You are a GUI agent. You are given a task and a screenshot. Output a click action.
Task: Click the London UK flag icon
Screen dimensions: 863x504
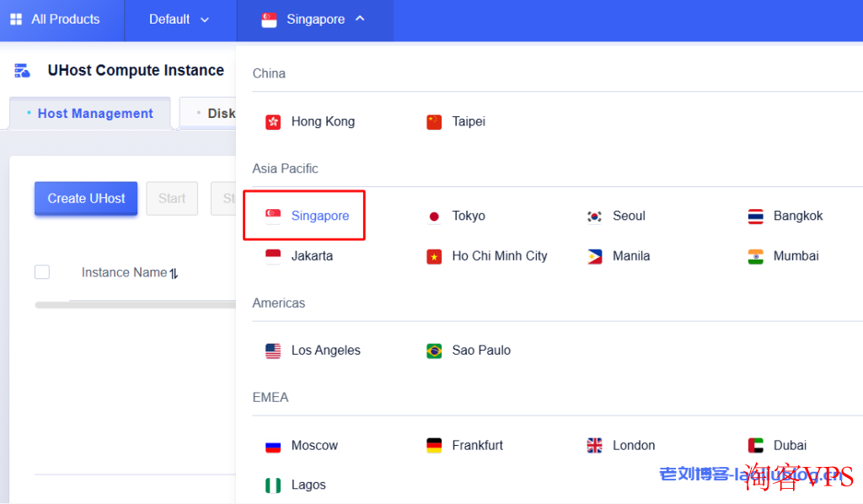[595, 446]
